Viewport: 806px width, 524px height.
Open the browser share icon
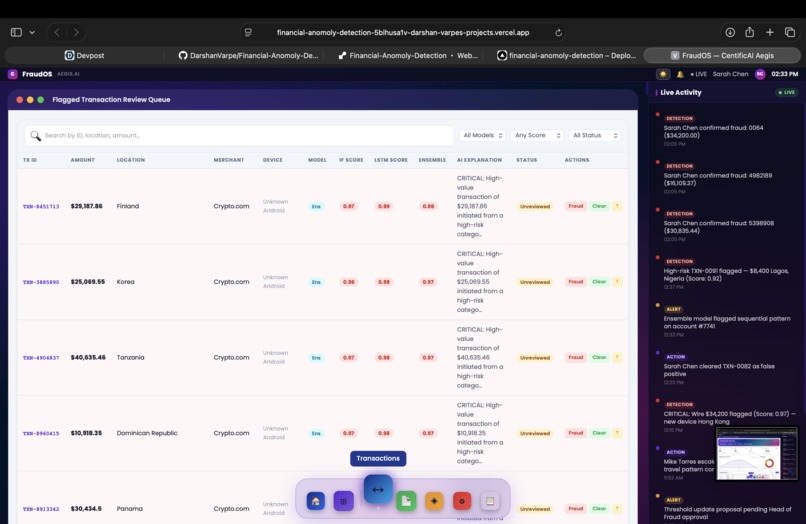(749, 32)
